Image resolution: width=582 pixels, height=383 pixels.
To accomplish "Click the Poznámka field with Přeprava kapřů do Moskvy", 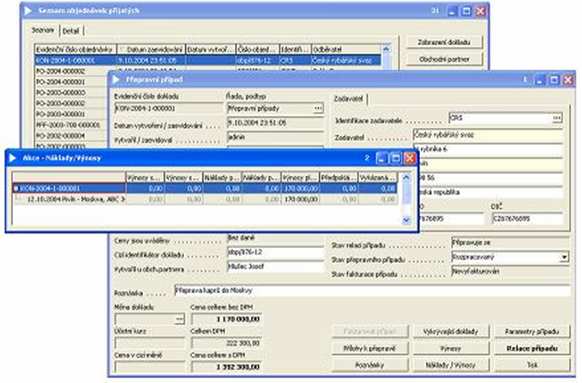I will pos(372,291).
